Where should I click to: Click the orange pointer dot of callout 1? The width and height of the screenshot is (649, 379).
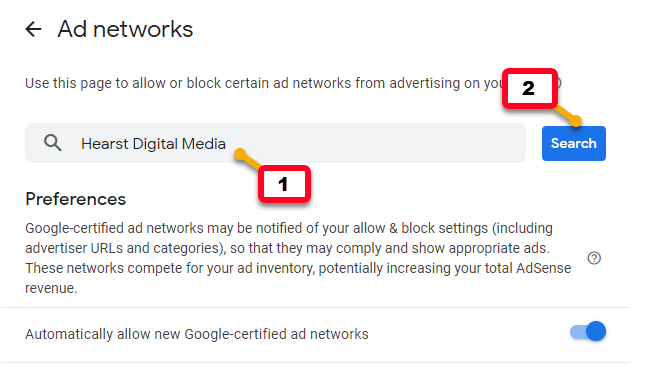[240, 155]
